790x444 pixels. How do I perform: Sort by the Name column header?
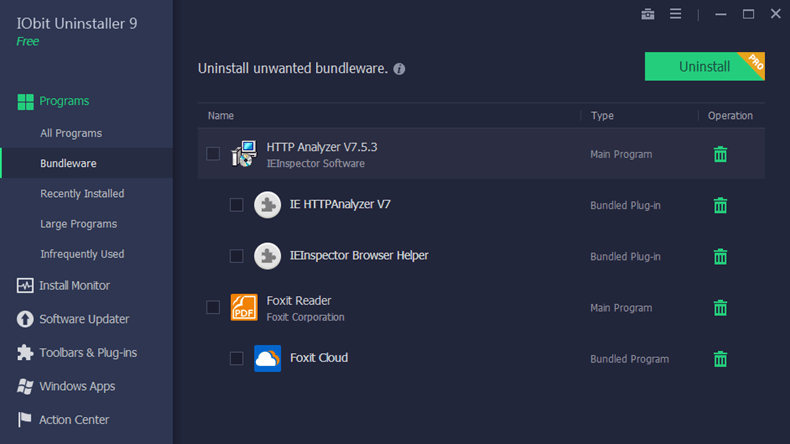coord(221,116)
